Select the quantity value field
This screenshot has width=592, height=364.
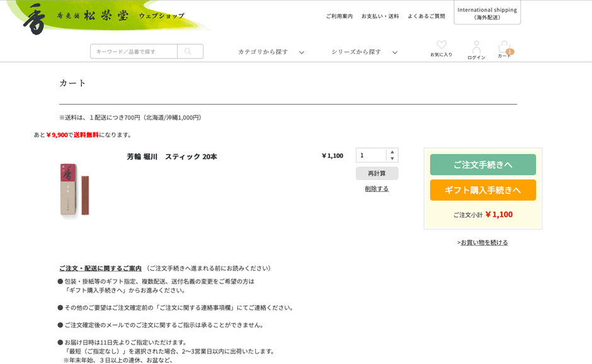coord(372,155)
